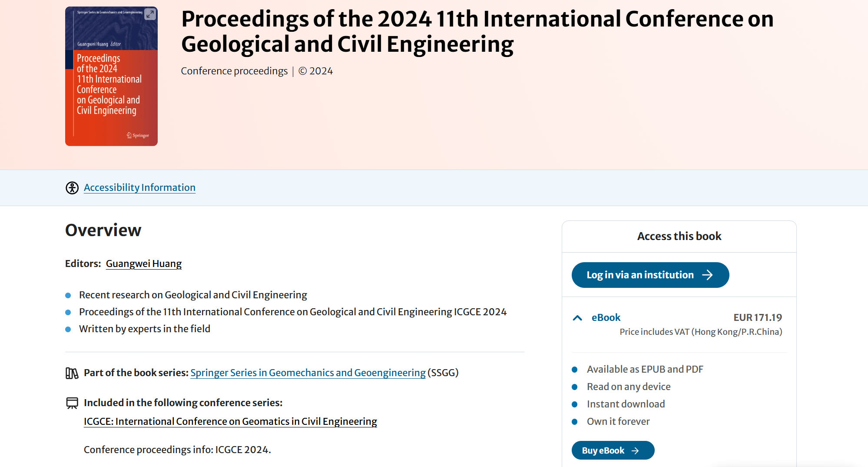The image size is (868, 467).
Task: Log in via an institution
Action: (x=650, y=275)
